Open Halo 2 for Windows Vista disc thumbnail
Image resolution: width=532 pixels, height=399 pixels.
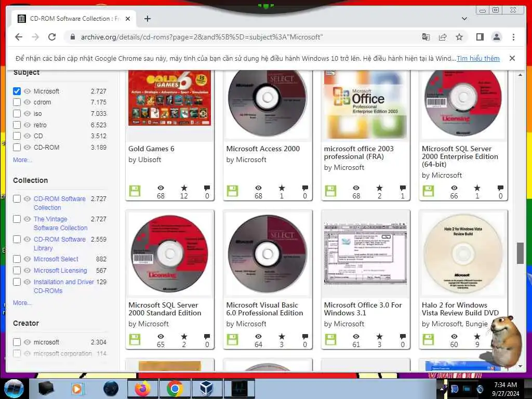coord(463,253)
